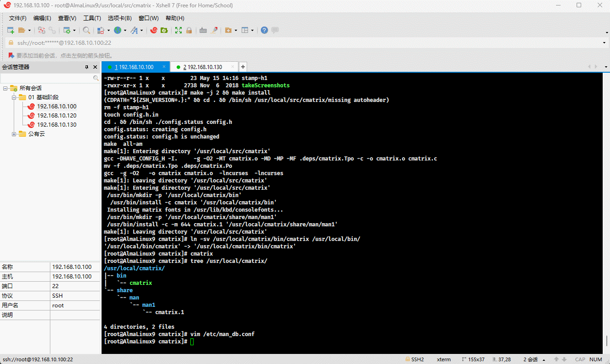Click the terminal vertical scrollbar
This screenshot has width=610, height=364.
pos(607,340)
